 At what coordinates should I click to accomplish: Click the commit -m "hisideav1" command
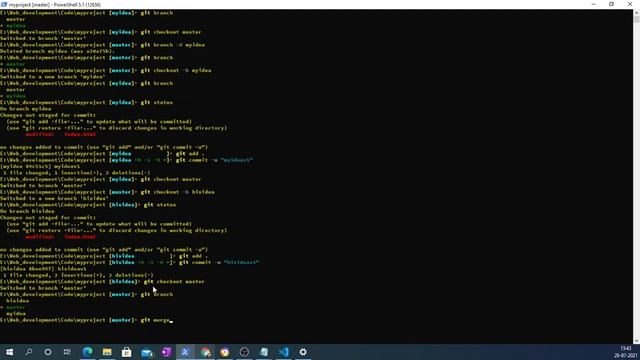219,262
